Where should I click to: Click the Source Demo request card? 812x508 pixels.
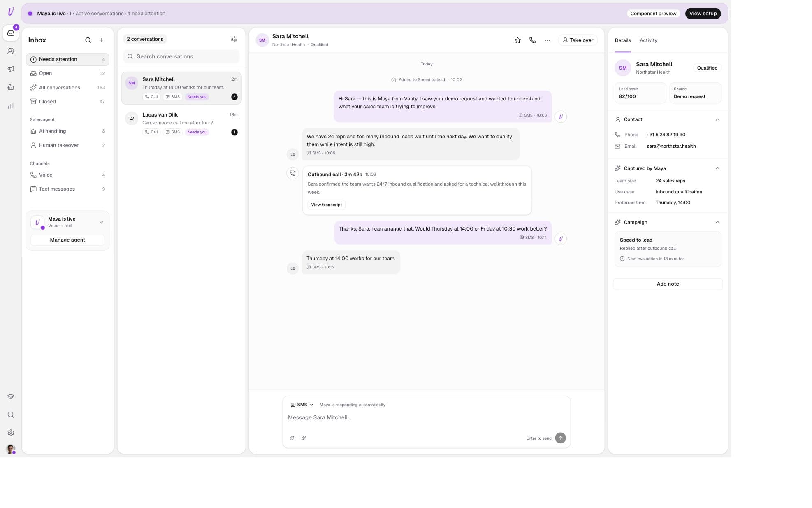pos(695,93)
